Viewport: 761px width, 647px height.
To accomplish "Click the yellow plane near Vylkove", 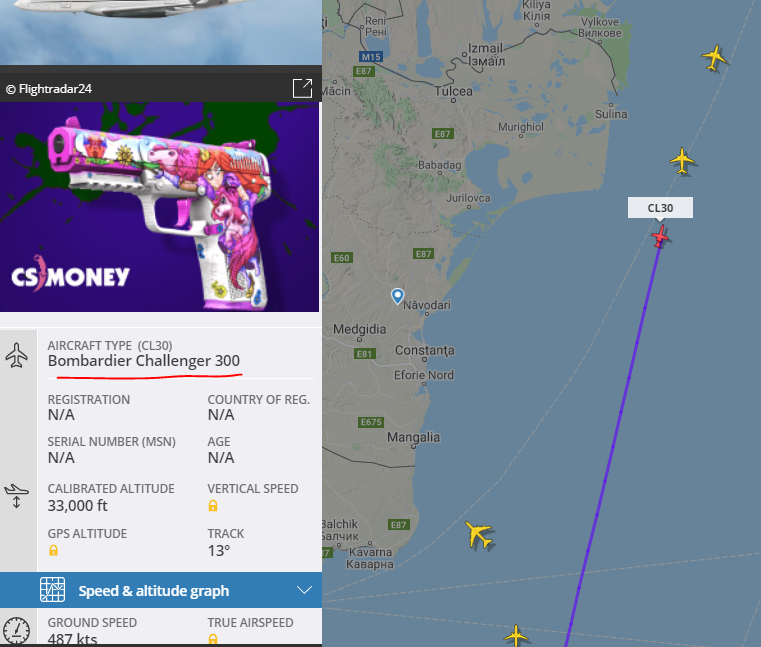I will click(714, 58).
